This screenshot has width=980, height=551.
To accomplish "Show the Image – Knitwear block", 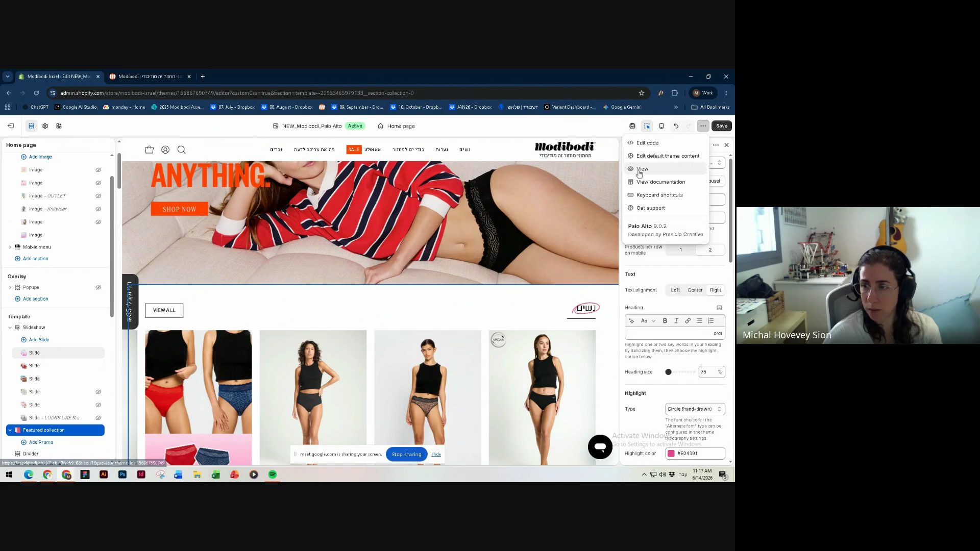I will [99, 209].
